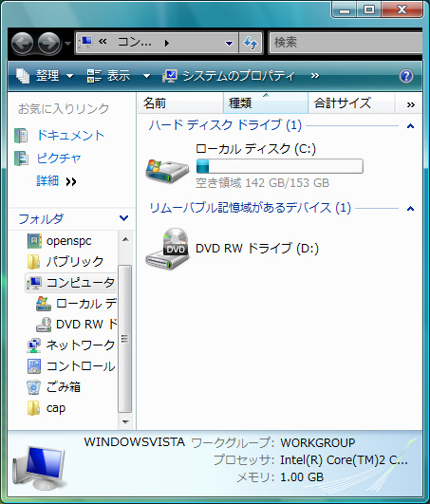
Task: Collapse the フォルダ pane chevron
Action: 123,218
